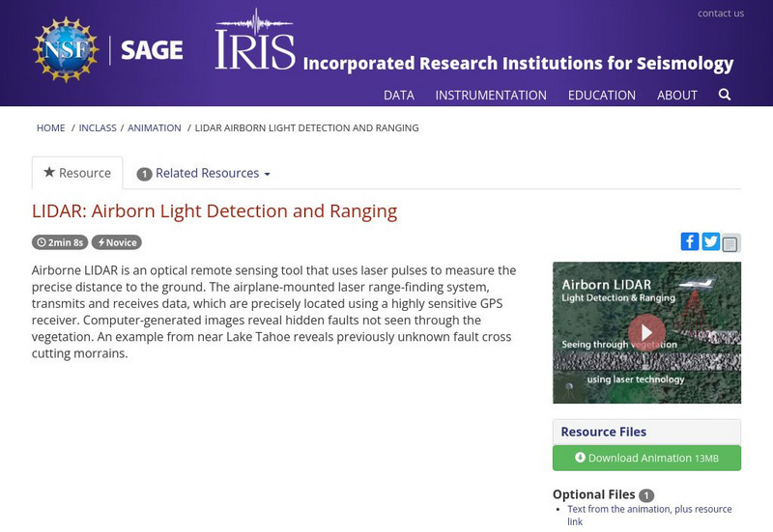Click the LIDAR AIRBORN LIGHT DETECTION breadcrumb text

tap(306, 128)
